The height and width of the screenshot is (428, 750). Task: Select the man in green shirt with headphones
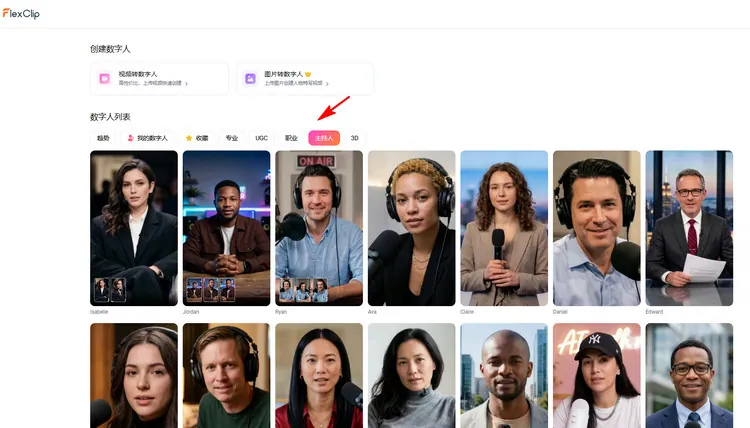point(226,376)
